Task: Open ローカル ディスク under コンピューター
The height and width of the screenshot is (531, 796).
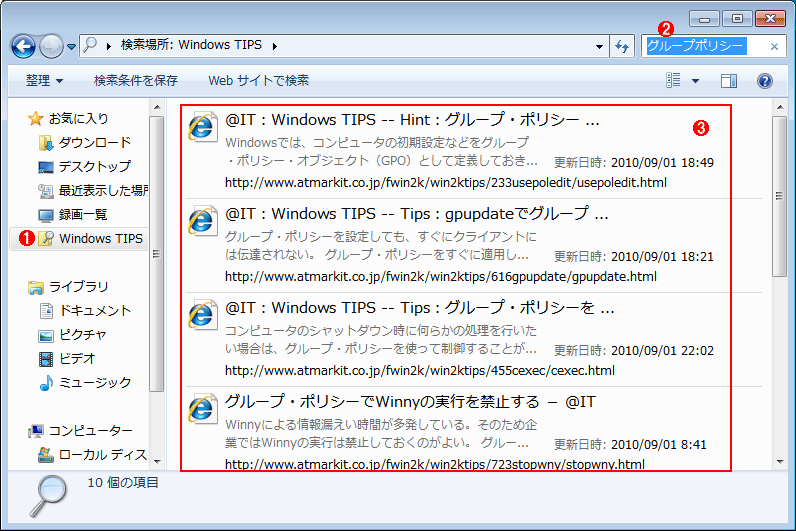Action: 103,454
